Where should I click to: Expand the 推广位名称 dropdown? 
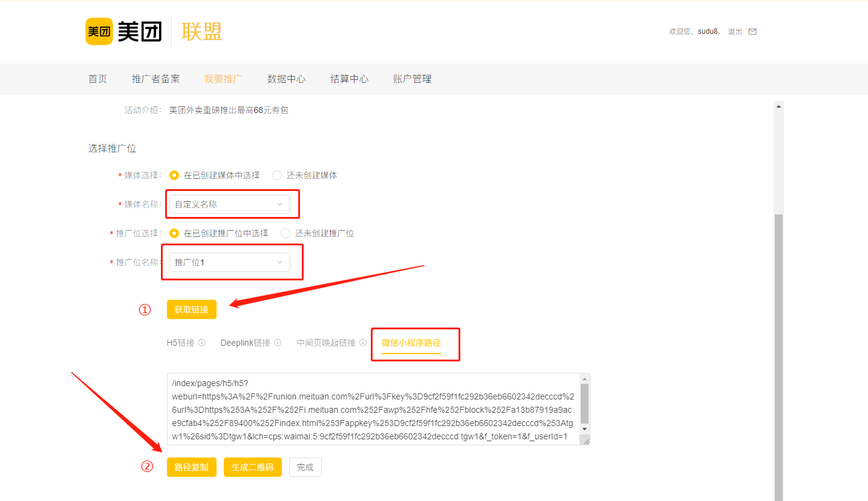click(229, 262)
